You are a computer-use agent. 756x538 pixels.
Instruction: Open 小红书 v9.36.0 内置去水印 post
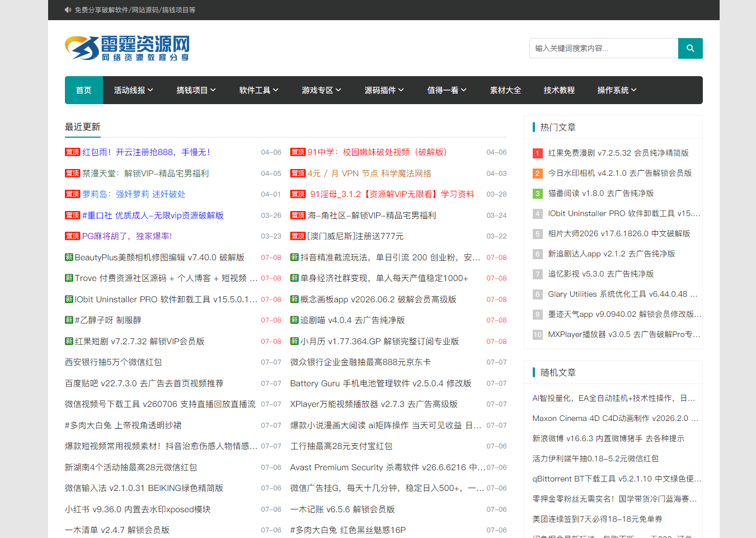pos(138,509)
